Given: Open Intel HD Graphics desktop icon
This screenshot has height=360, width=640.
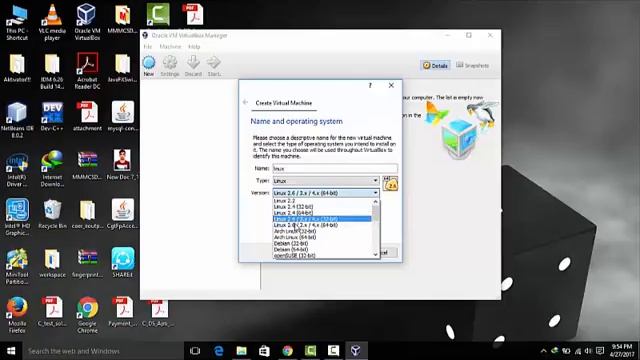Looking at the screenshot, I should (x=17, y=217).
